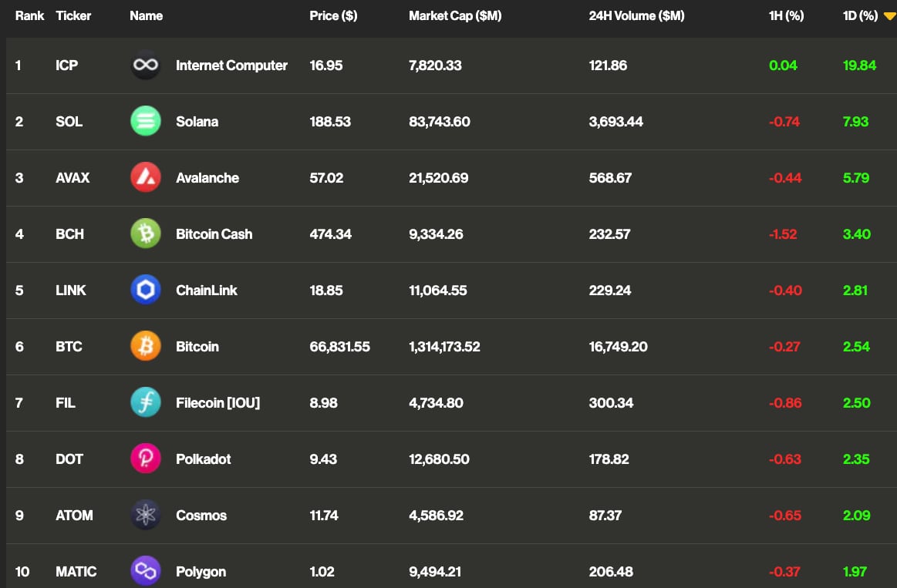897x588 pixels.
Task: Sort by 1H (%) column header
Action: pyautogui.click(x=786, y=15)
